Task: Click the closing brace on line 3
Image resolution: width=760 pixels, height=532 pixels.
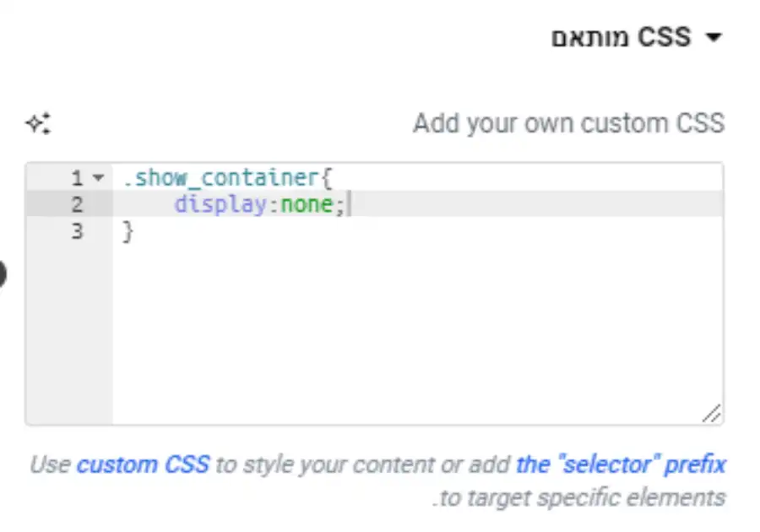Action: click(x=128, y=231)
